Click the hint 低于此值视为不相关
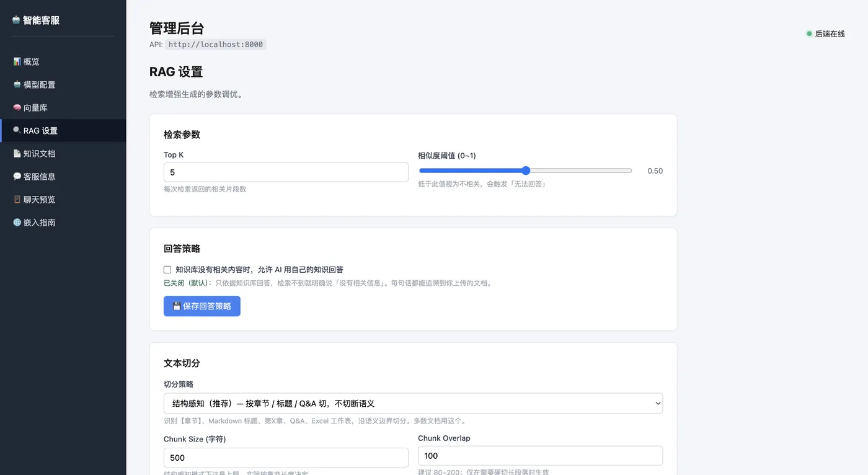Screen dimensions: 868x475 (482, 184)
